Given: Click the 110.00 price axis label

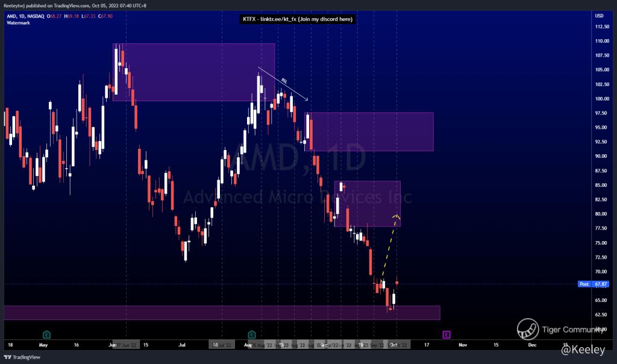Looking at the screenshot, I should click(602, 41).
